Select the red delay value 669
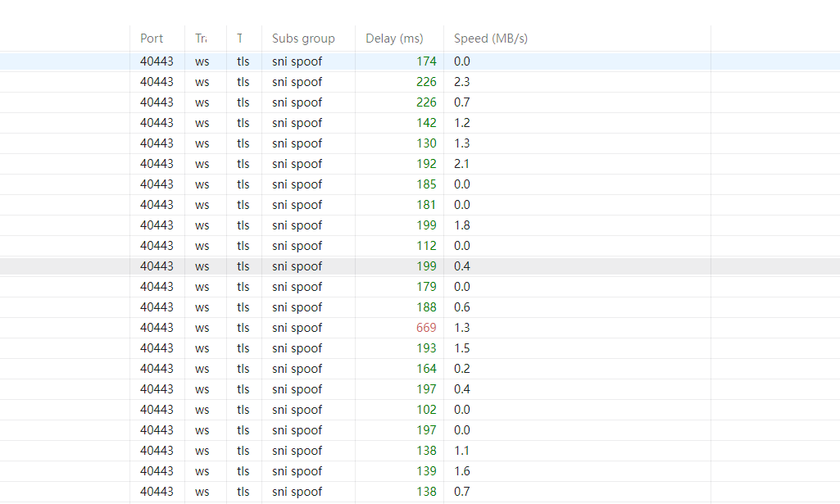Viewport: 840px width, 504px height. coord(426,328)
